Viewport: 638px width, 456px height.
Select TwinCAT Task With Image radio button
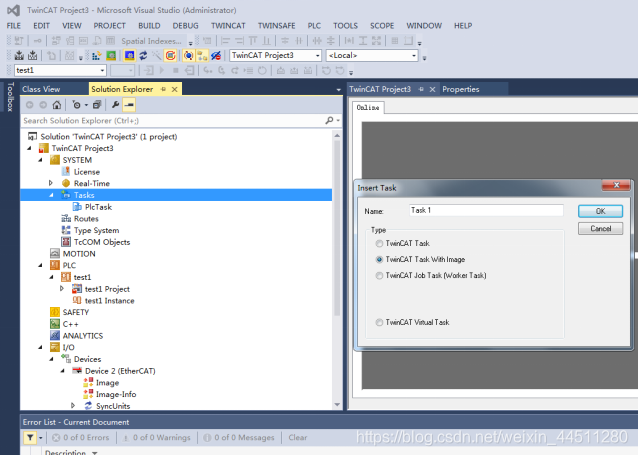pyautogui.click(x=379, y=259)
